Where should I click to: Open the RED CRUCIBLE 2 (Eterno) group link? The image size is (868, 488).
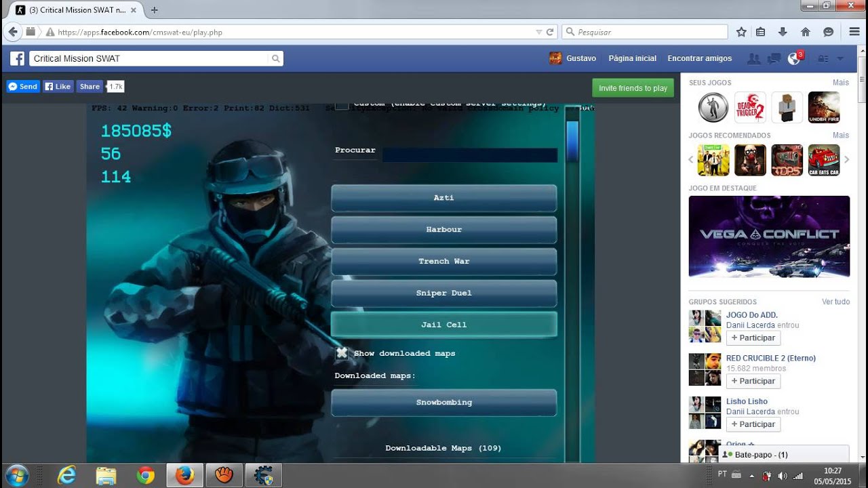[771, 359]
